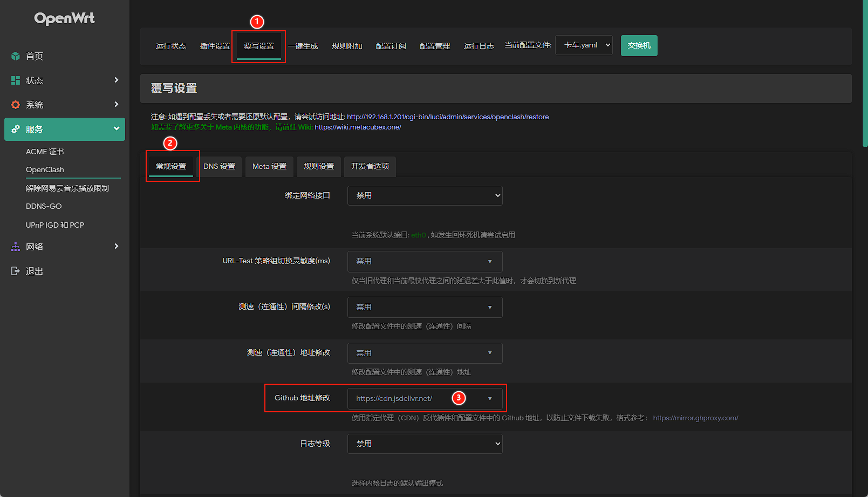Image resolution: width=868 pixels, height=497 pixels.
Task: Open UPnP IGD 和 PCP sidebar item
Action: [55, 225]
